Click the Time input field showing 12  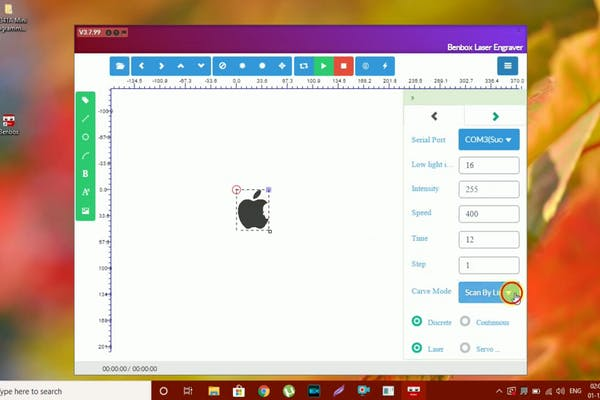(x=489, y=240)
